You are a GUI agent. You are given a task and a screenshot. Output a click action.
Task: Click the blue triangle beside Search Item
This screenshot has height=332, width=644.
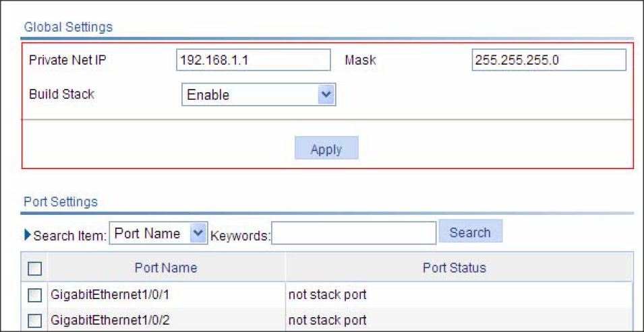pyautogui.click(x=28, y=235)
